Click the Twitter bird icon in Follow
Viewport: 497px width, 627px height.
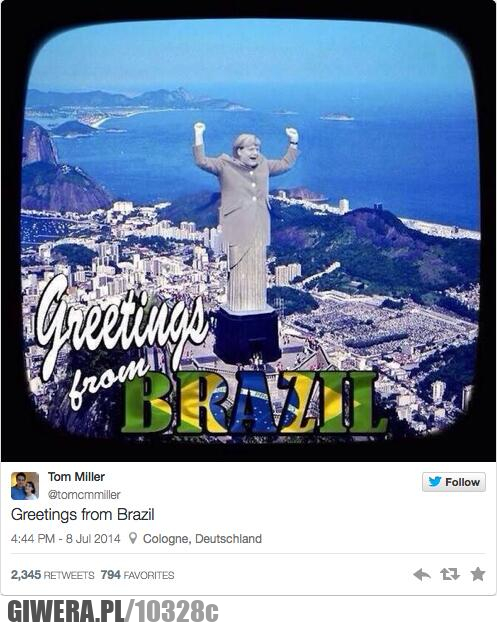coord(435,481)
